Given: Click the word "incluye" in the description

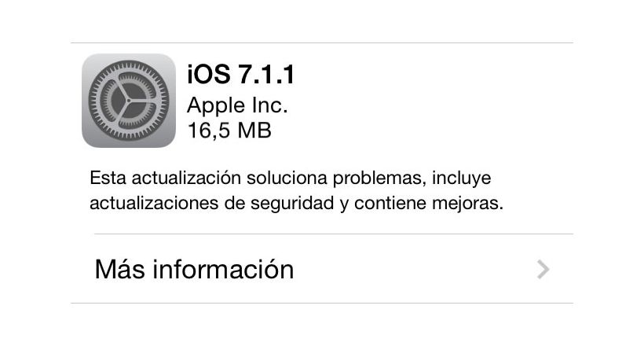Looking at the screenshot, I should tap(462, 179).
